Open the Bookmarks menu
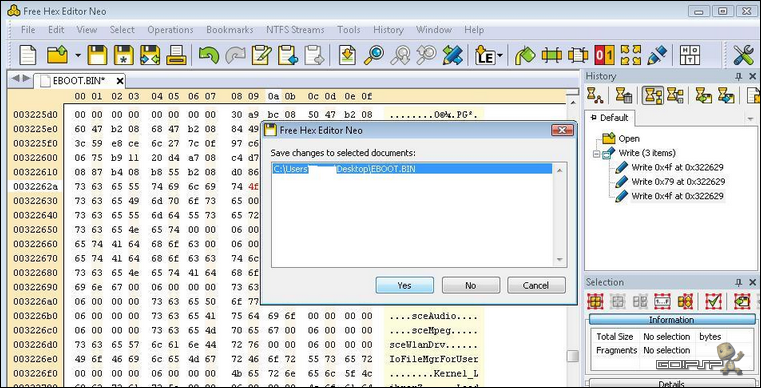This screenshot has height=388, width=761. click(x=230, y=30)
